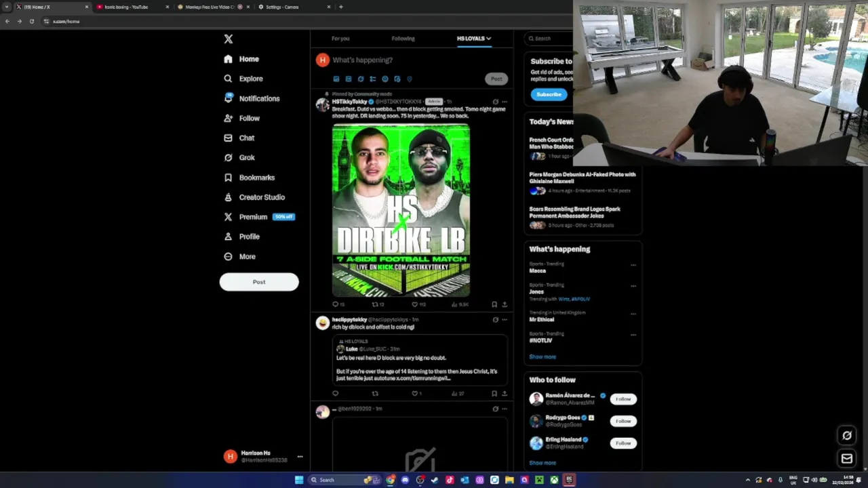Open more options for the Jones trend
The height and width of the screenshot is (488, 868).
(x=633, y=286)
